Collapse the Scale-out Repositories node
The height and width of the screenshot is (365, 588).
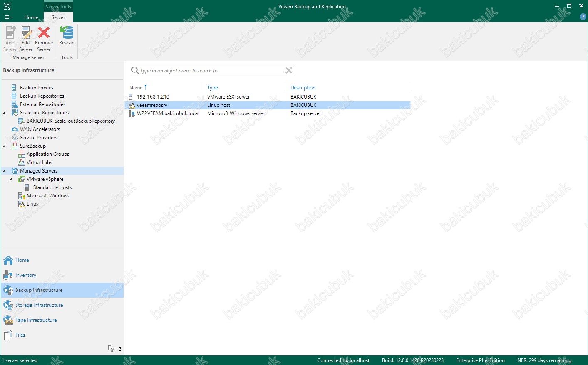tap(5, 113)
